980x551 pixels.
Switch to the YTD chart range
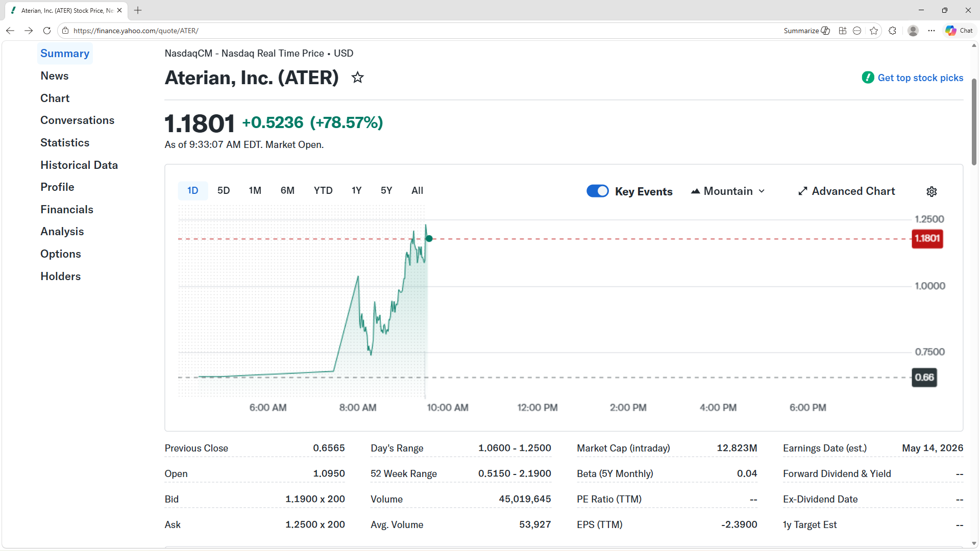click(323, 190)
